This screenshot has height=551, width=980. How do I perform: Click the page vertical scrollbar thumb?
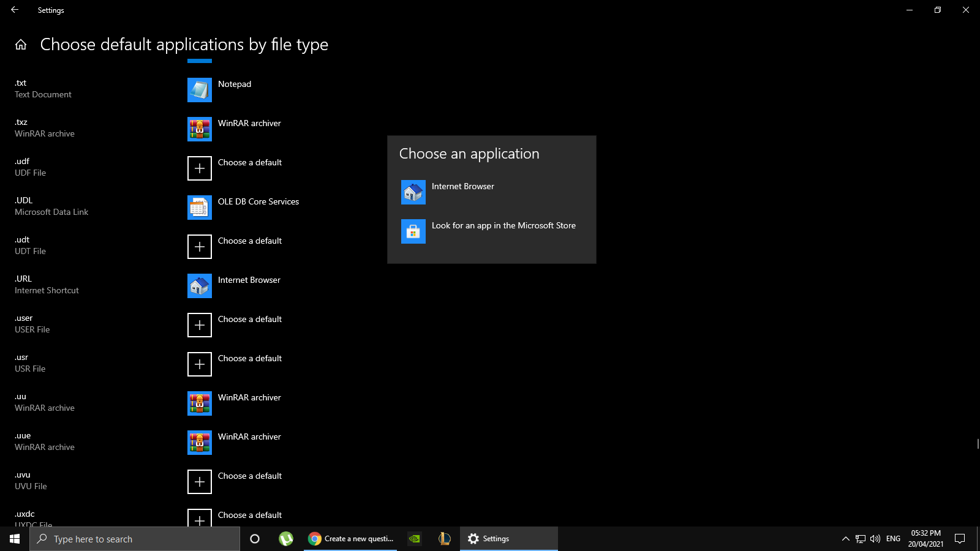pyautogui.click(x=978, y=444)
